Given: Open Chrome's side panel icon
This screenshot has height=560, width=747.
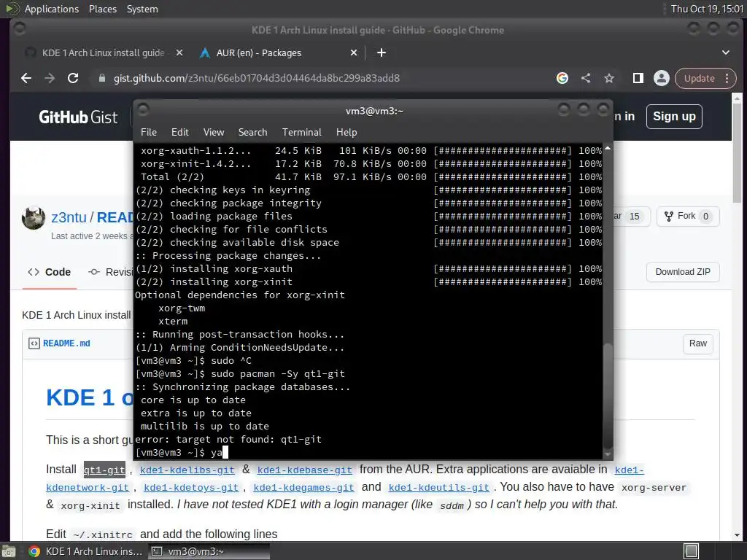Looking at the screenshot, I should pos(638,78).
